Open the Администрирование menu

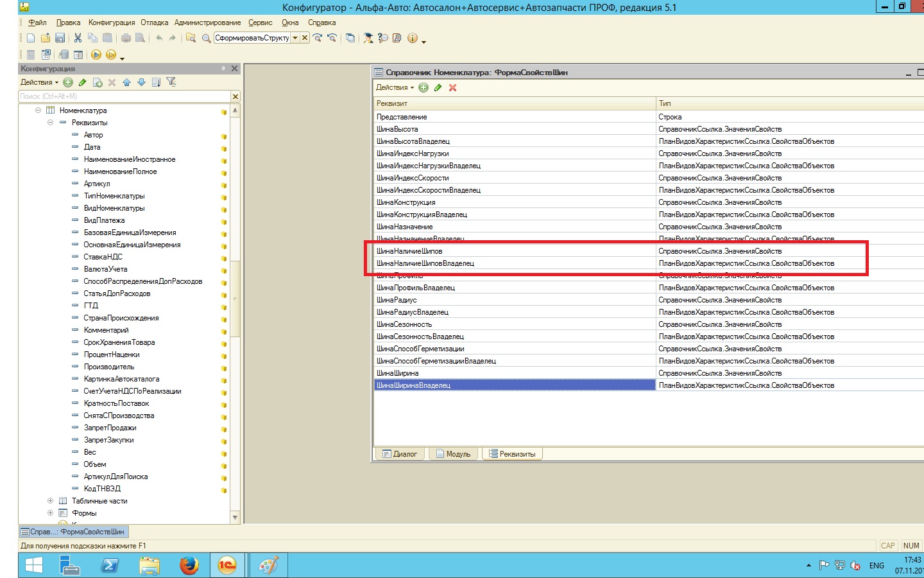click(x=208, y=22)
